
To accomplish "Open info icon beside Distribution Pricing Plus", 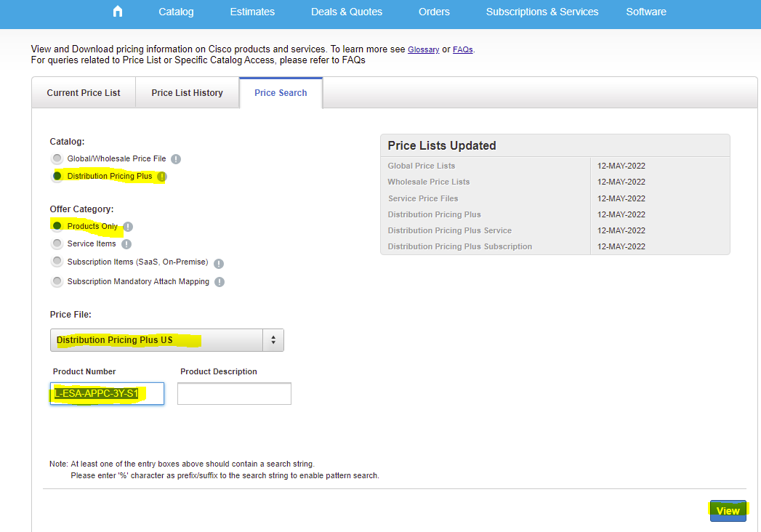I will coord(161,177).
